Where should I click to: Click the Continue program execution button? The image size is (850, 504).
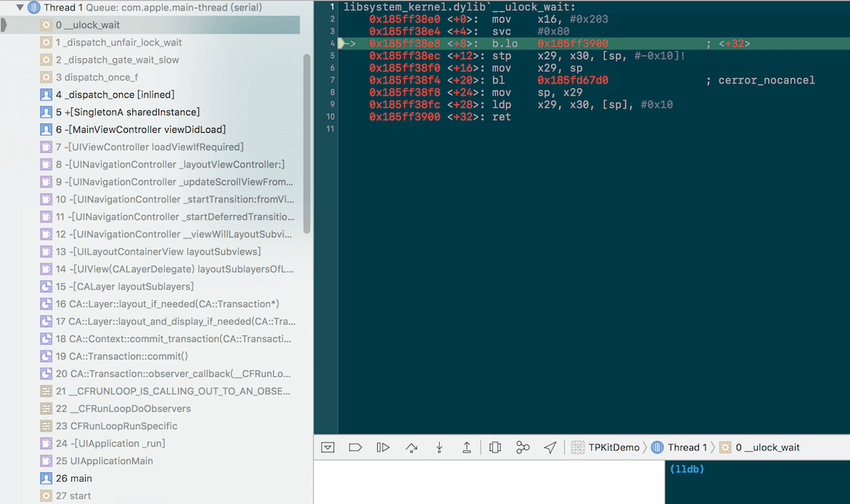(x=383, y=447)
